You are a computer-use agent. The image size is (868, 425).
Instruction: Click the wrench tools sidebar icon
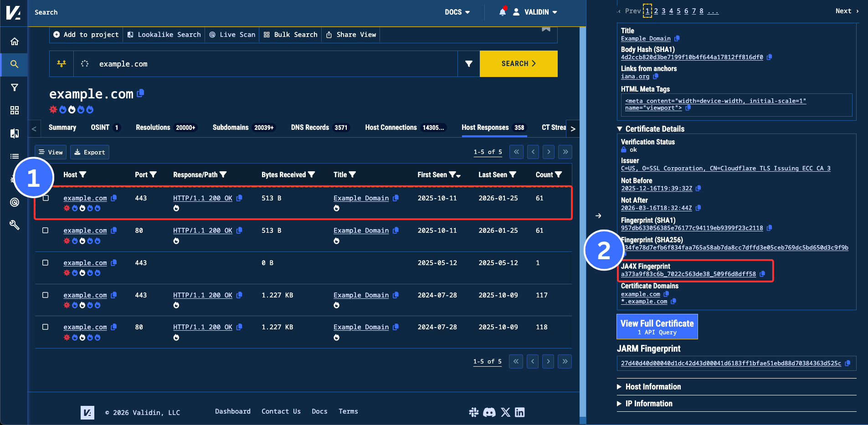point(15,225)
